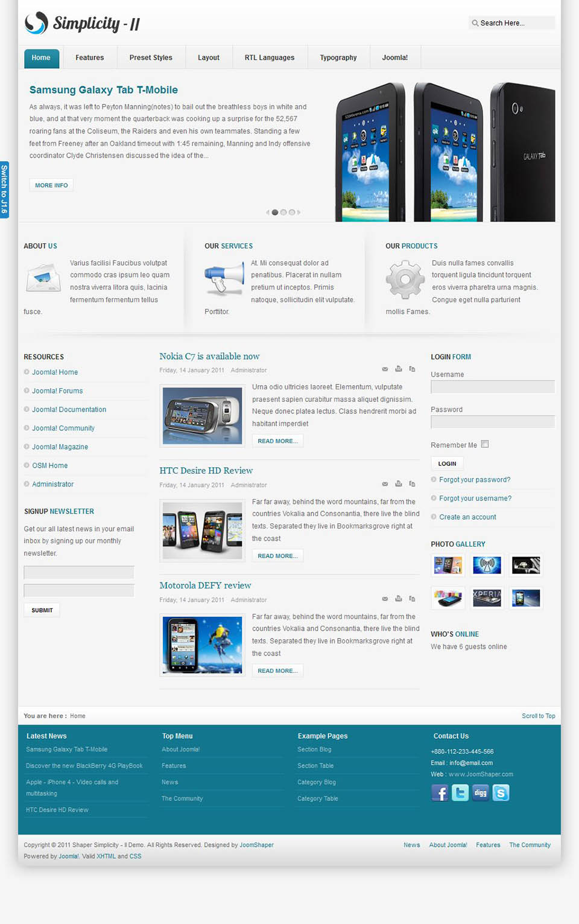Image resolution: width=579 pixels, height=924 pixels.
Task: Click the Password input field
Action: point(493,422)
